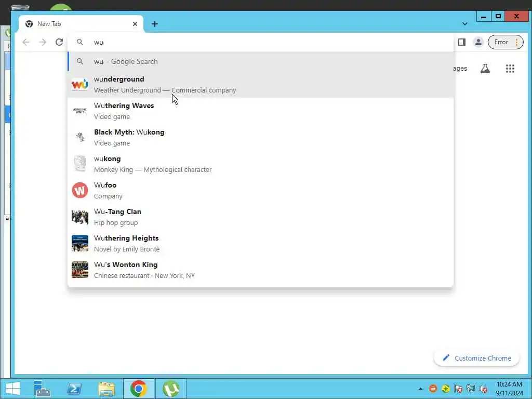Screen dimensions: 532x399
Task: Launch PowerShell from the taskbar
Action: (74, 389)
